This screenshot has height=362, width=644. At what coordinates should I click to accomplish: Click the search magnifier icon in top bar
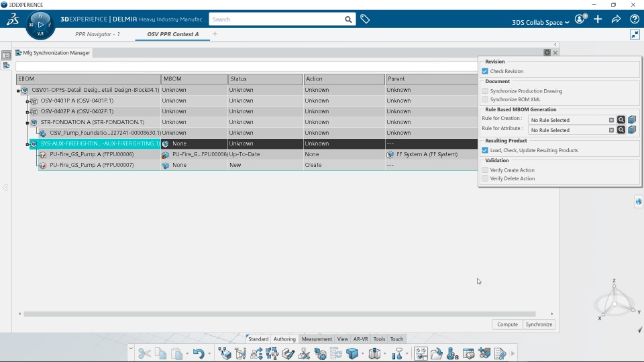[x=348, y=19]
